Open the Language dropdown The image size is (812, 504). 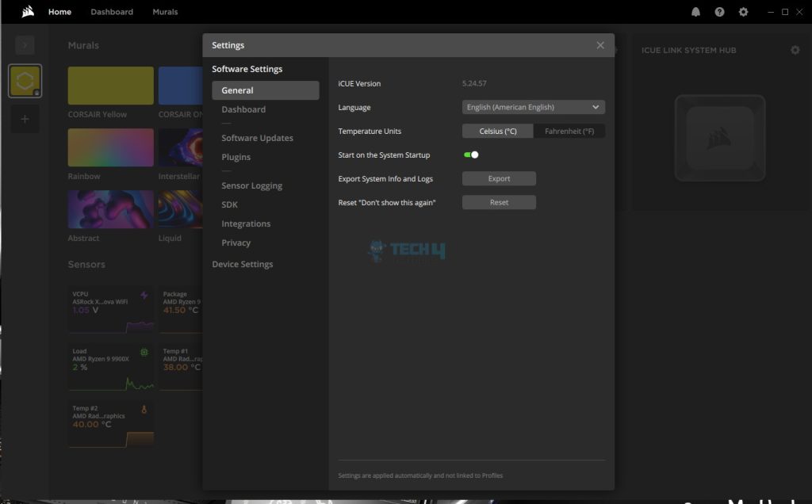click(x=533, y=107)
